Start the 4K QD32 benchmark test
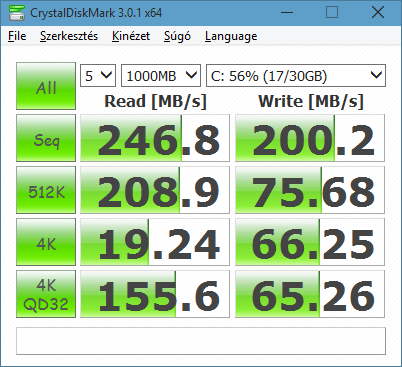Viewport: 402px width, 367px height. tap(46, 294)
